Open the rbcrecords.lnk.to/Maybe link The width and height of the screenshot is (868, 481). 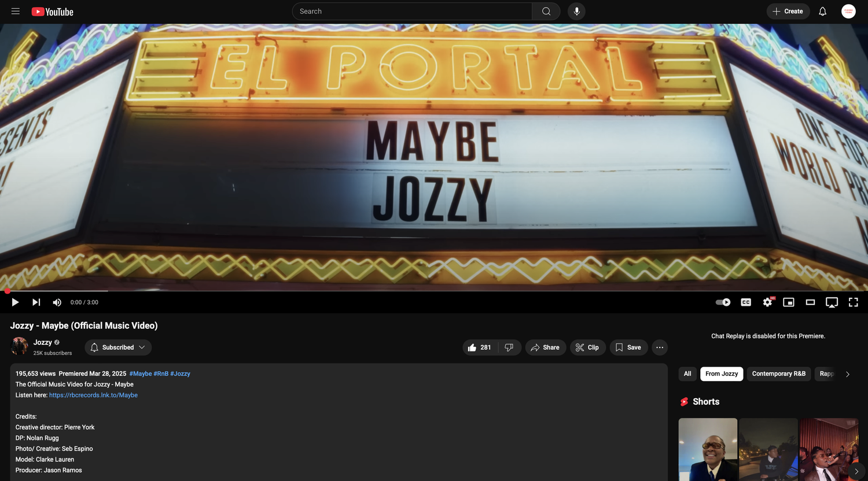click(93, 395)
